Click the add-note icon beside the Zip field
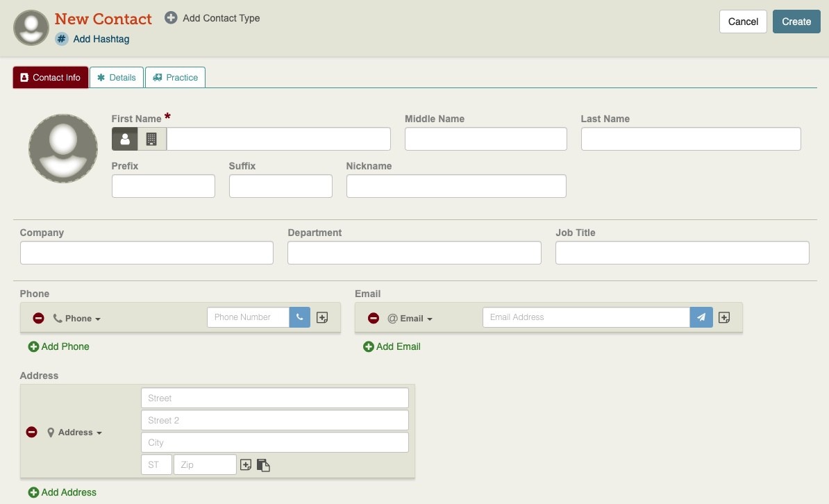This screenshot has width=829, height=504. (246, 465)
